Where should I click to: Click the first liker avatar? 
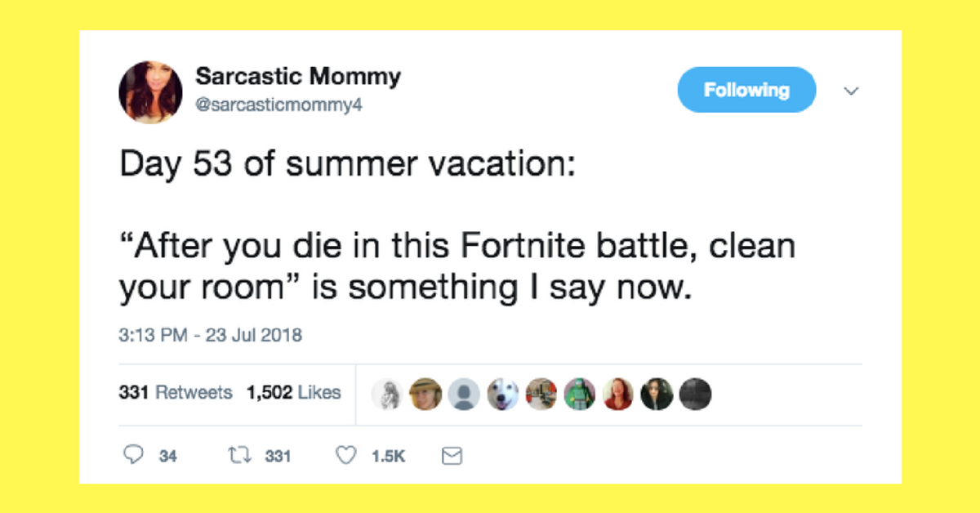pyautogui.click(x=387, y=394)
